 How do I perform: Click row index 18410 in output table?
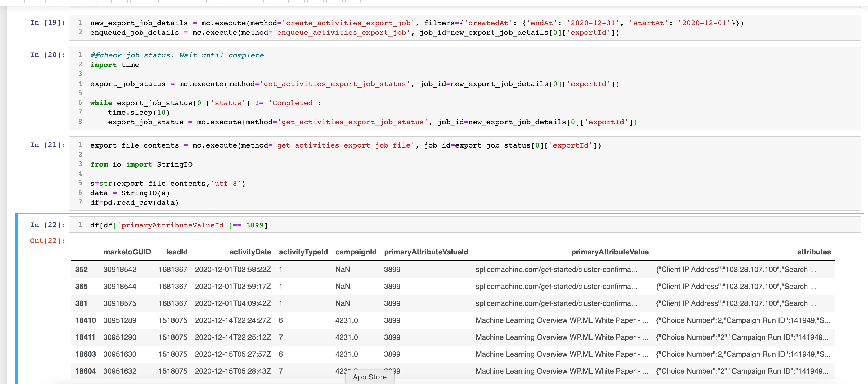tap(86, 320)
